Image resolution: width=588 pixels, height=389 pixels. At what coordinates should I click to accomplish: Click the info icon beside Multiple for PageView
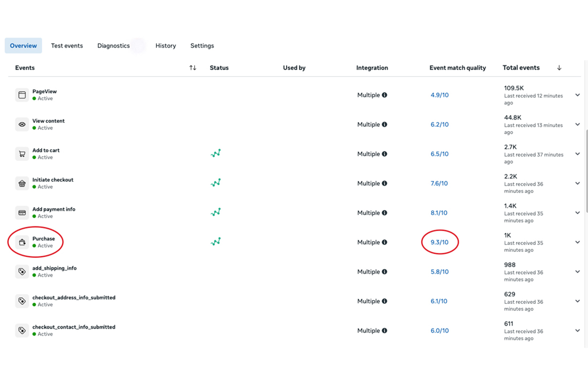385,95
